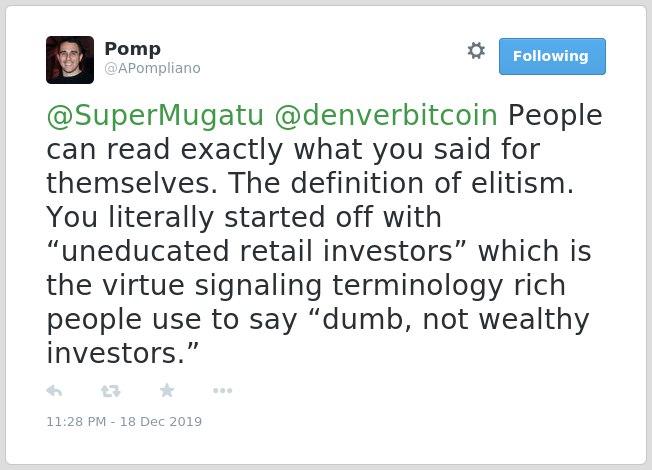This screenshot has width=652, height=470.
Task: Select the phrase "definition of elitism" in tweet
Action: click(x=432, y=183)
